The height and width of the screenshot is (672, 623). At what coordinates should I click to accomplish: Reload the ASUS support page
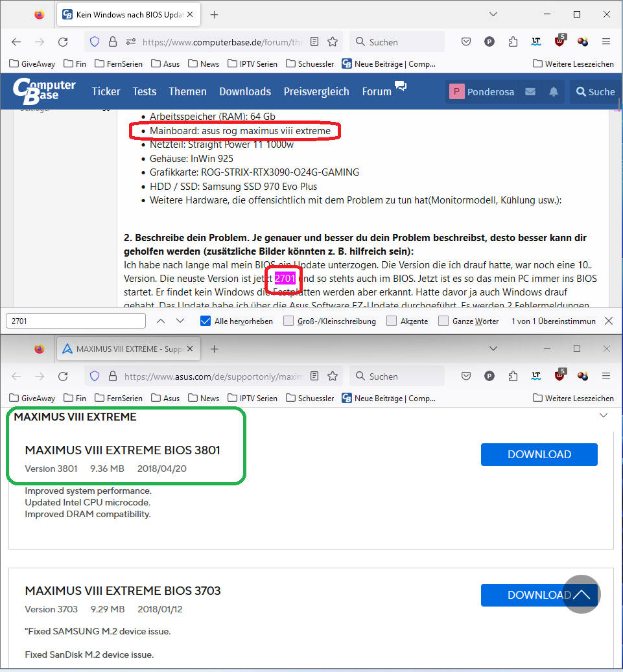click(x=63, y=377)
